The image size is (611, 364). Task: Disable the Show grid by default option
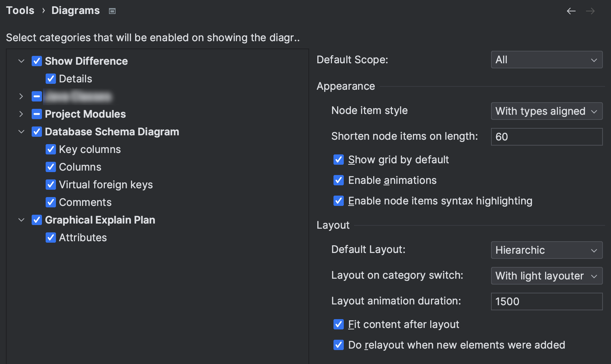[x=338, y=160]
